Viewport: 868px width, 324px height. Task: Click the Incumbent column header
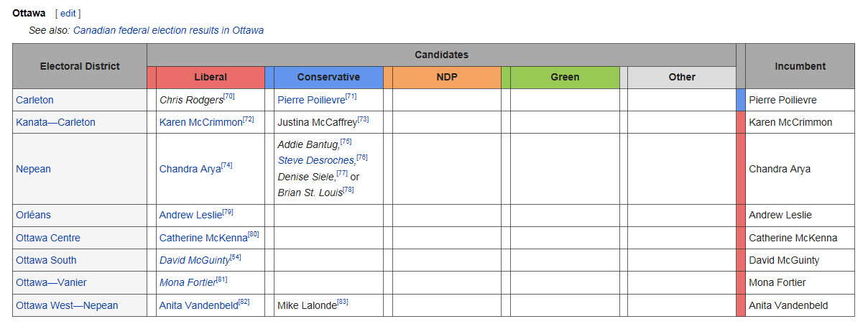(800, 66)
